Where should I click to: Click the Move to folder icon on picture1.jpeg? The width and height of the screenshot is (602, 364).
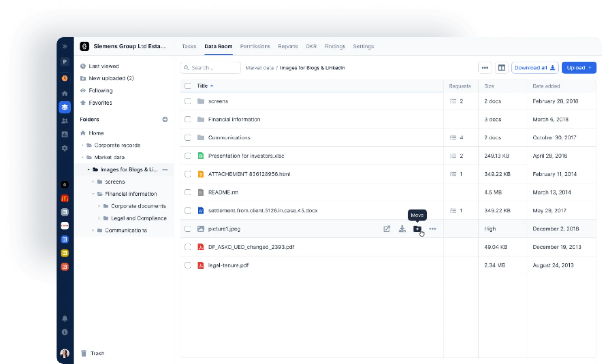tap(417, 229)
